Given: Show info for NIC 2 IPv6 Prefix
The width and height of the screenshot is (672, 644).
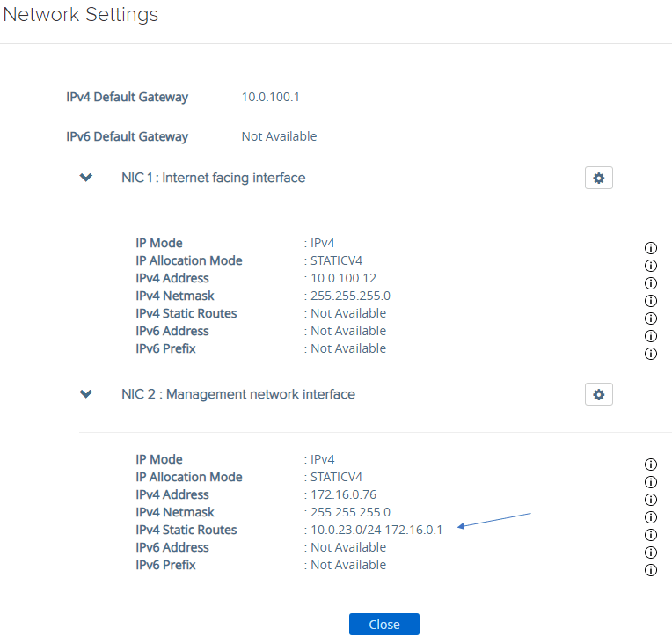Looking at the screenshot, I should (x=651, y=570).
